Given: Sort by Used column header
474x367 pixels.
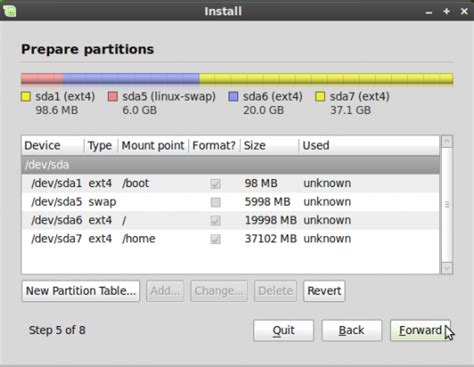Looking at the screenshot, I should click(369, 146).
